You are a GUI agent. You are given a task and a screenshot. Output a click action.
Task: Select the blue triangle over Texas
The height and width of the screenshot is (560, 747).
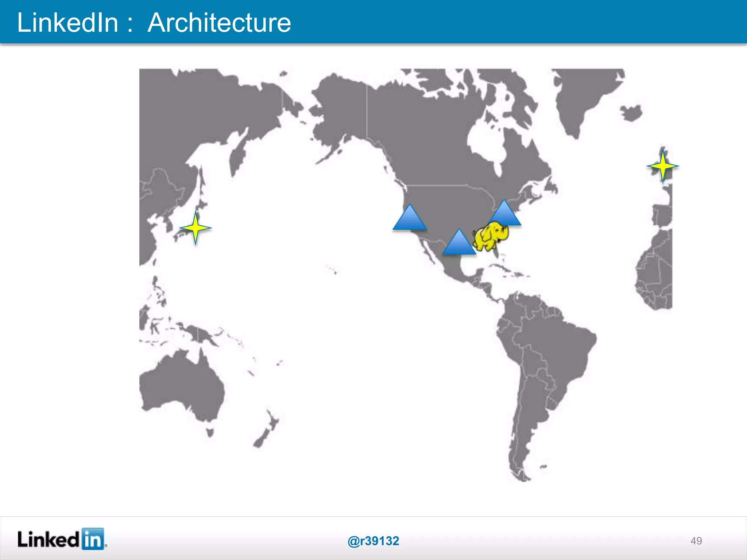459,241
